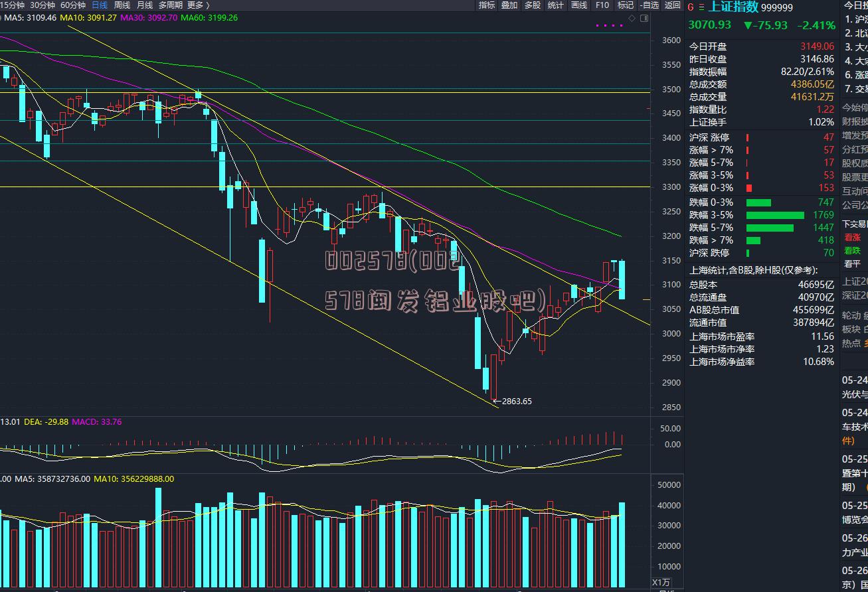
Task: Click the 看跌 bearish vote
Action: (x=852, y=250)
